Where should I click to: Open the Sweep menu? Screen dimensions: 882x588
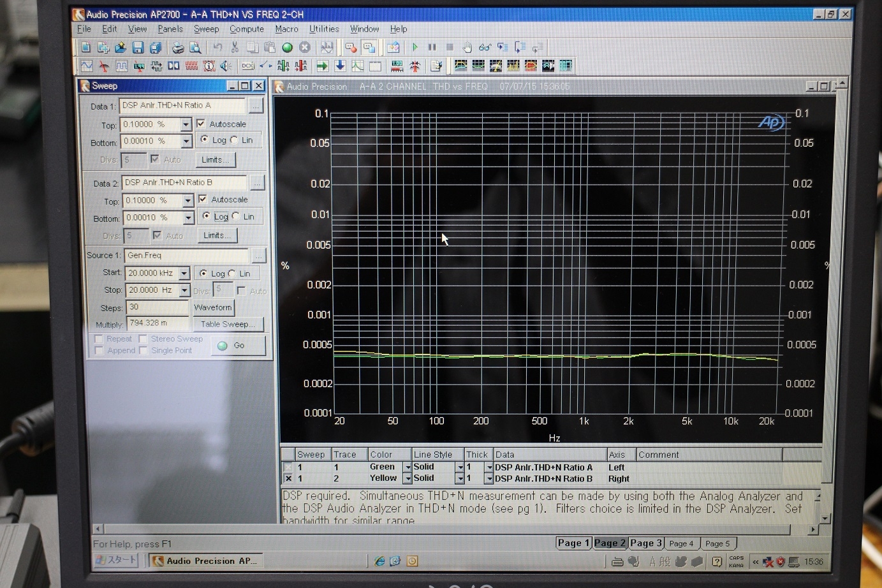pos(206,29)
